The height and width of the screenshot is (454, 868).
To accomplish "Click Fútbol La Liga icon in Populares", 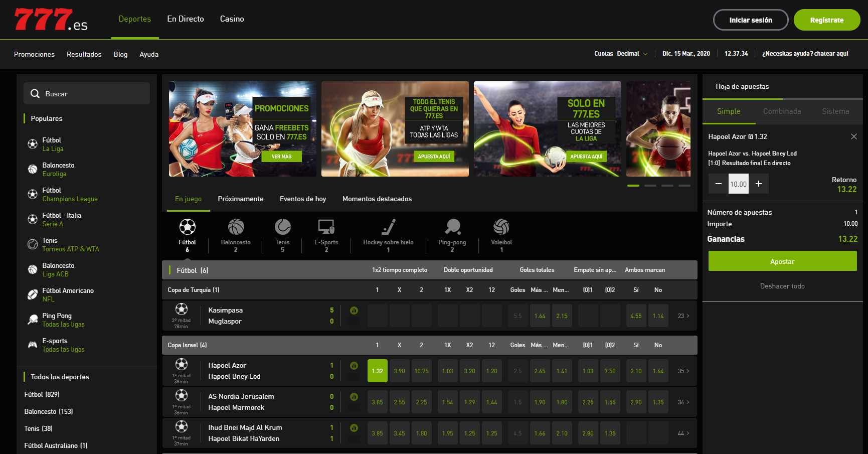I will pos(33,144).
